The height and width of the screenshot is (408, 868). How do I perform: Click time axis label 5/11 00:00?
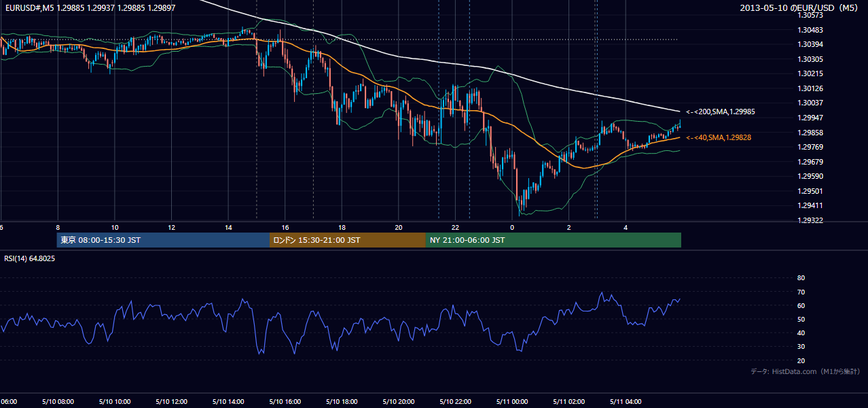[x=512, y=401]
